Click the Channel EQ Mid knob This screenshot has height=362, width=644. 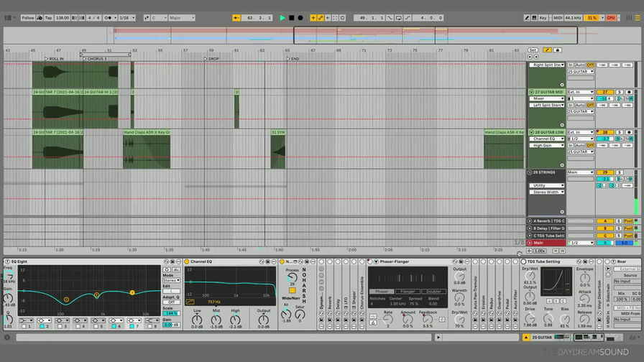pos(216,320)
